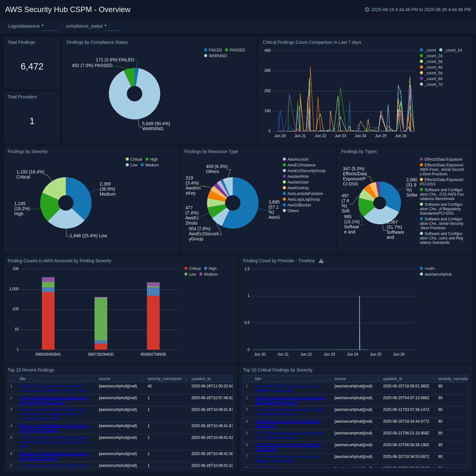Click the bar for account 869728294630
The width and height of the screenshot is (476, 476).
click(101, 323)
